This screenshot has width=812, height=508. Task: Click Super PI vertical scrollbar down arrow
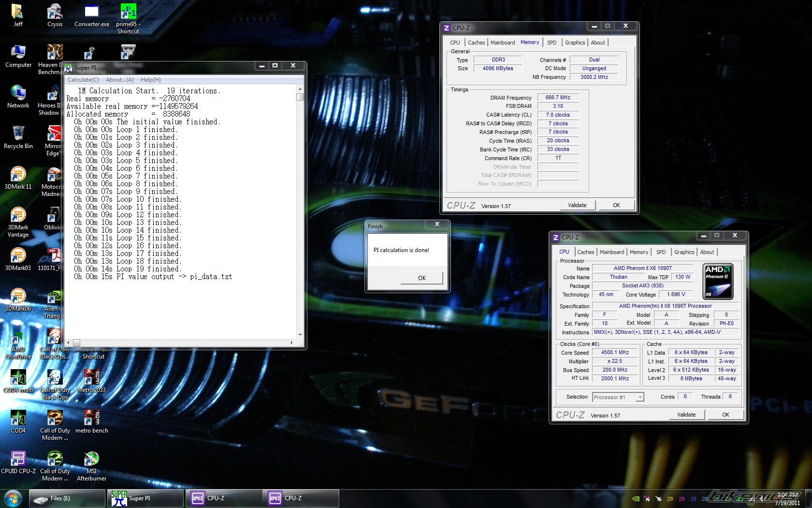coord(300,334)
